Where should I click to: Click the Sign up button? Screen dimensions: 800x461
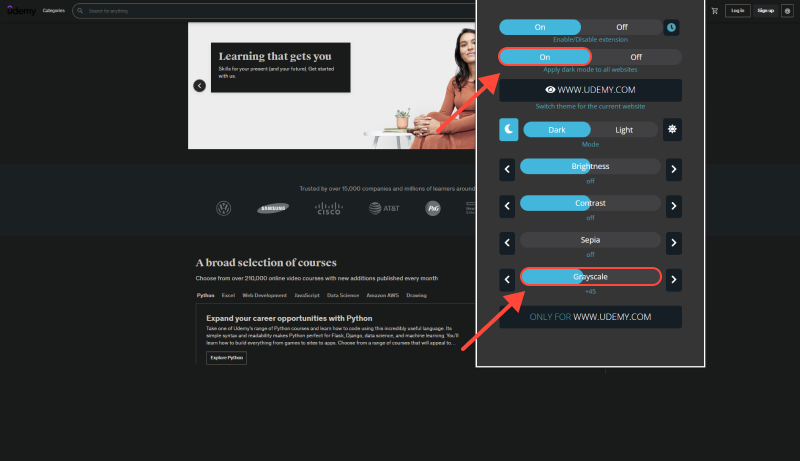pos(765,11)
